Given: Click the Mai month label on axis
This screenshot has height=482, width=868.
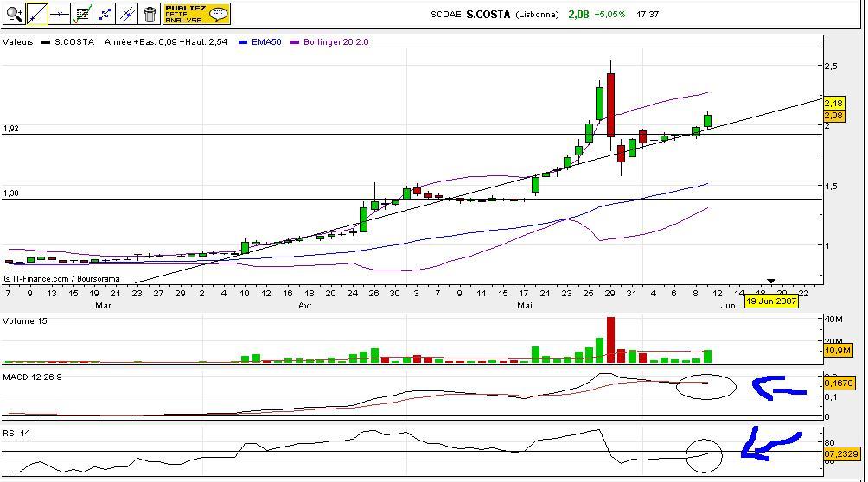Looking at the screenshot, I should 524,306.
